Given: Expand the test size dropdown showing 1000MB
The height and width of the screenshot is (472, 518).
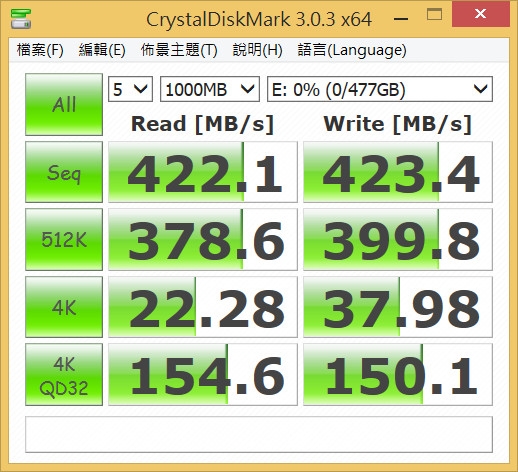Looking at the screenshot, I should [210, 89].
